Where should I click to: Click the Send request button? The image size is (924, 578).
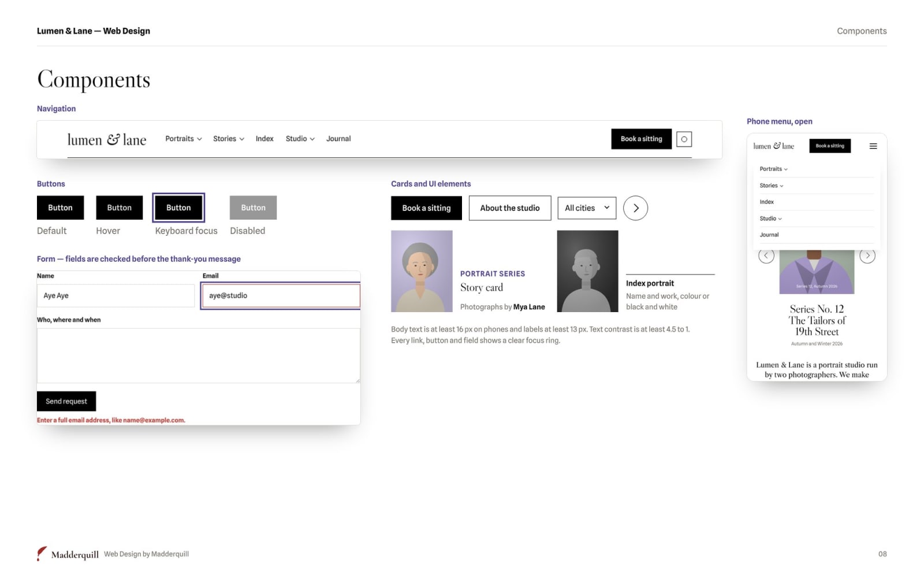(x=66, y=401)
